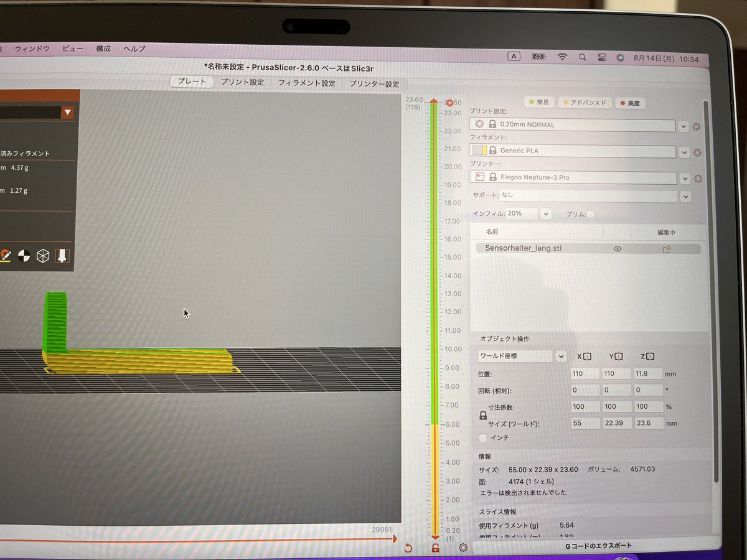Click the Z axis mirror icon
This screenshot has width=747, height=560.
pos(651,357)
